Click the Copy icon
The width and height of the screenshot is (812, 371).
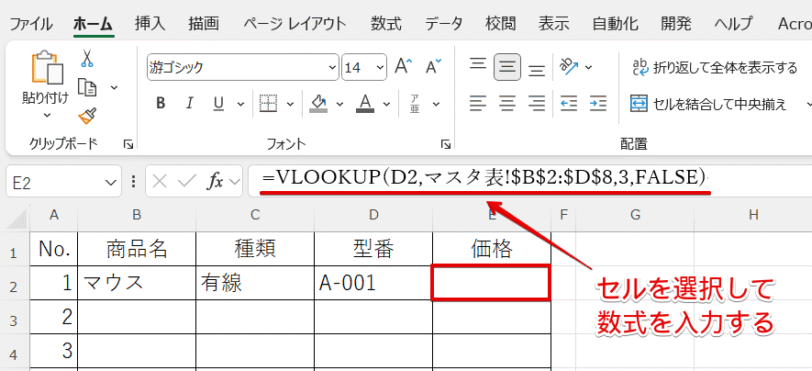pos(88,87)
